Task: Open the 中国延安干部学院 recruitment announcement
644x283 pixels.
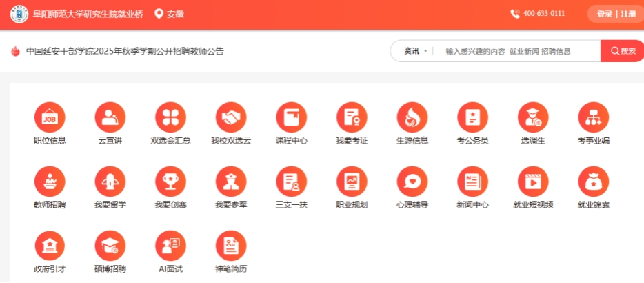Action: (125, 51)
